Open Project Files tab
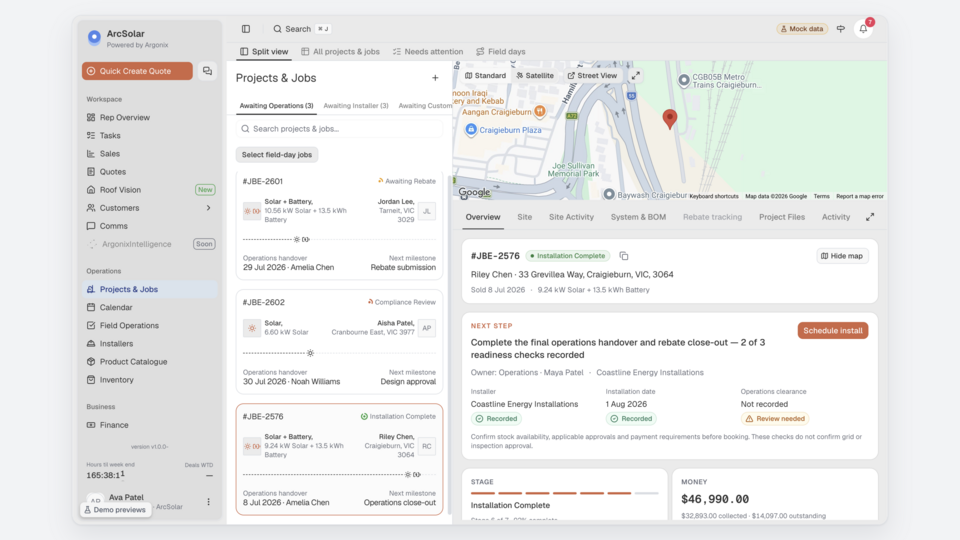 [x=782, y=217]
